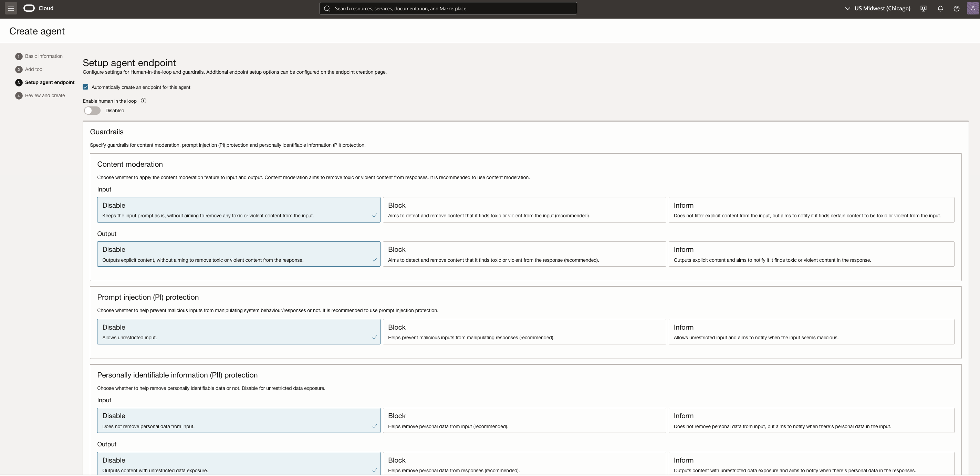
Task: Go to Add tool step
Action: coord(34,69)
